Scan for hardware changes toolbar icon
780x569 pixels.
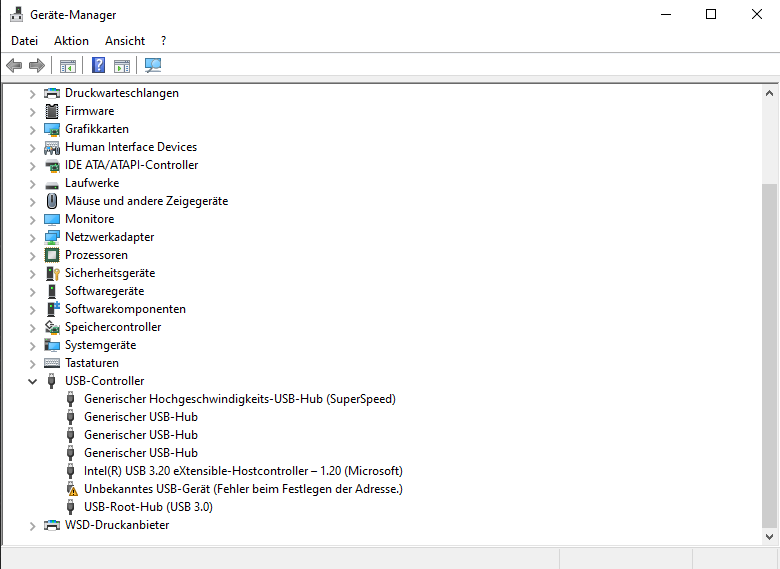[x=153, y=65]
